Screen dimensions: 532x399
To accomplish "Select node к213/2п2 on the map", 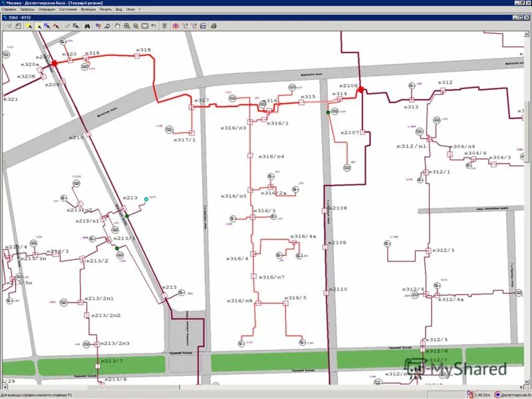I will pos(86,315).
